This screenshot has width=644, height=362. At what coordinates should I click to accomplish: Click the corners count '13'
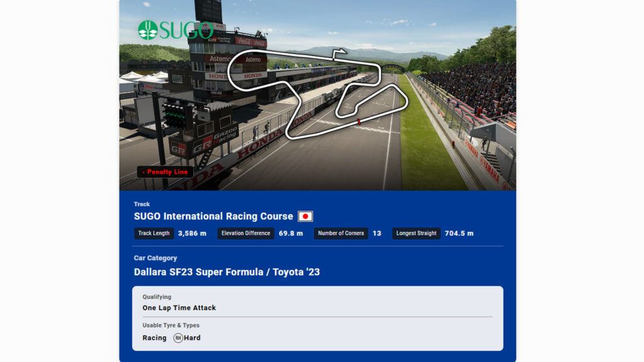[377, 233]
